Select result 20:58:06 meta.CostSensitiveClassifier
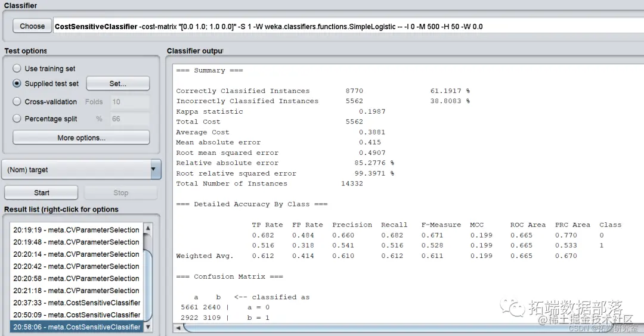This screenshot has width=644, height=336. [x=76, y=327]
